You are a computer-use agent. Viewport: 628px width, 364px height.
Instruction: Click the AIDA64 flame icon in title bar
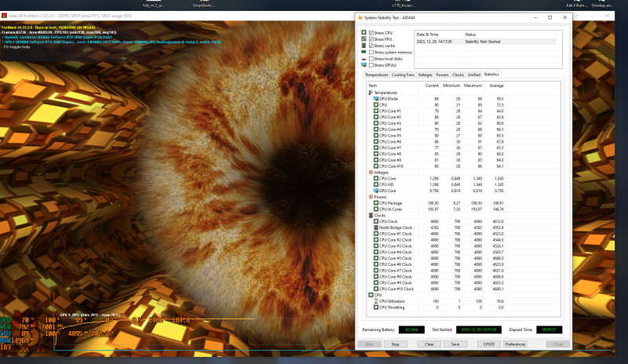click(x=360, y=17)
